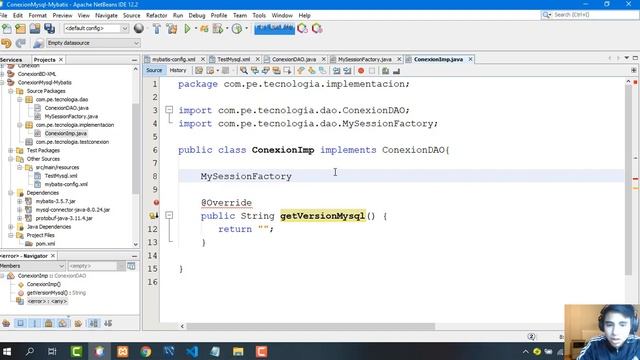Click the New File toolbar icon

point(7,29)
